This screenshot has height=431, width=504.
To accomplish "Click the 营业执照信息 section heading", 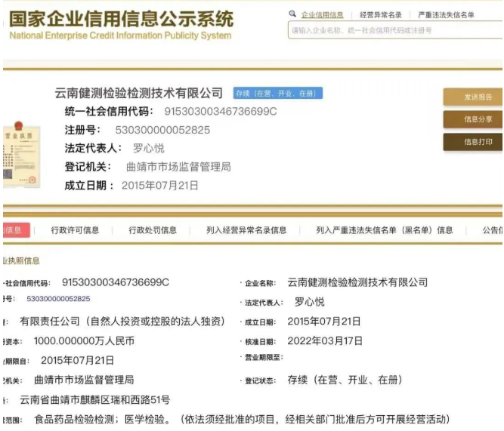I will pos(21,260).
